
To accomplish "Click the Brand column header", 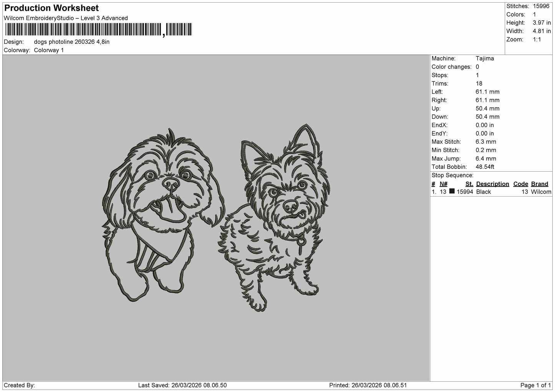I will (540, 184).
